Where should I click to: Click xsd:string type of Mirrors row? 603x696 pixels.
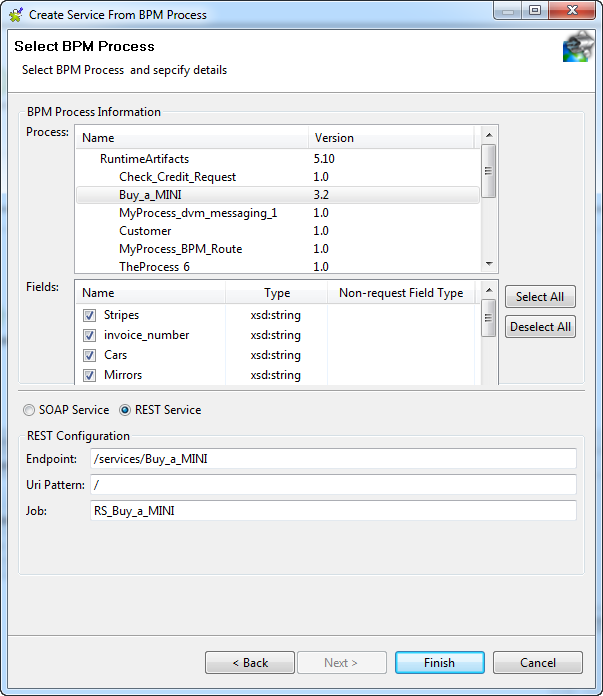pyautogui.click(x=276, y=375)
